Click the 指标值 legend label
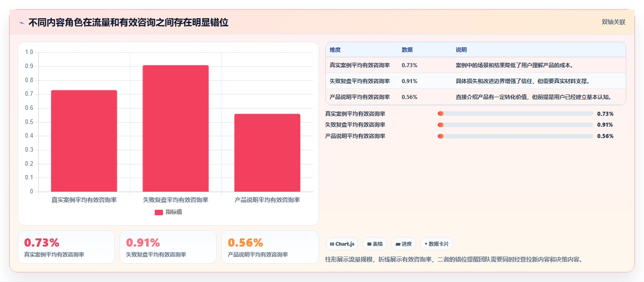This screenshot has width=644, height=282. pyautogui.click(x=174, y=212)
